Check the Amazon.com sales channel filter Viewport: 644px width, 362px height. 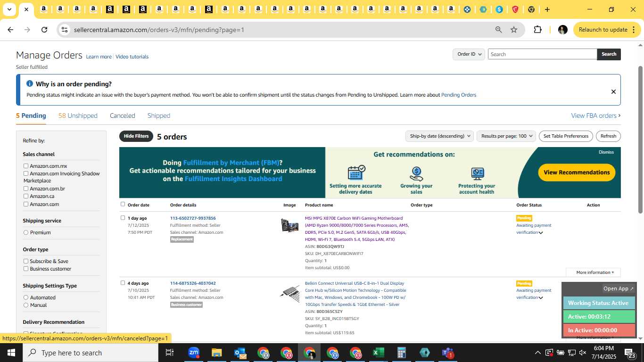coord(26,204)
